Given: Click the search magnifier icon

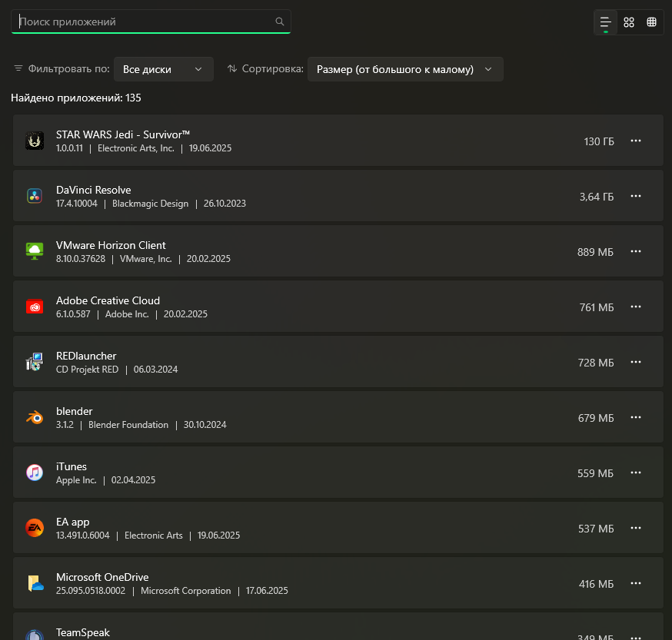Looking at the screenshot, I should coord(279,22).
